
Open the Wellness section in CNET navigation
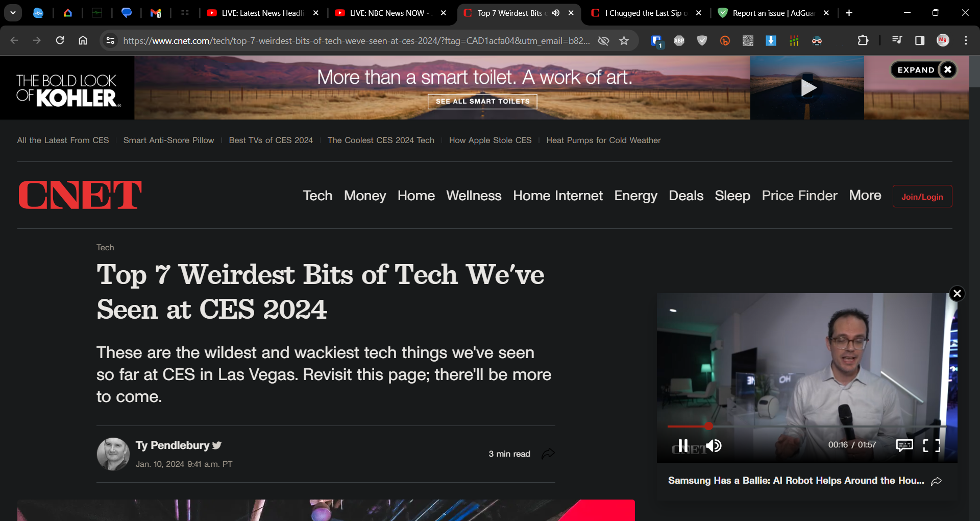pos(474,196)
